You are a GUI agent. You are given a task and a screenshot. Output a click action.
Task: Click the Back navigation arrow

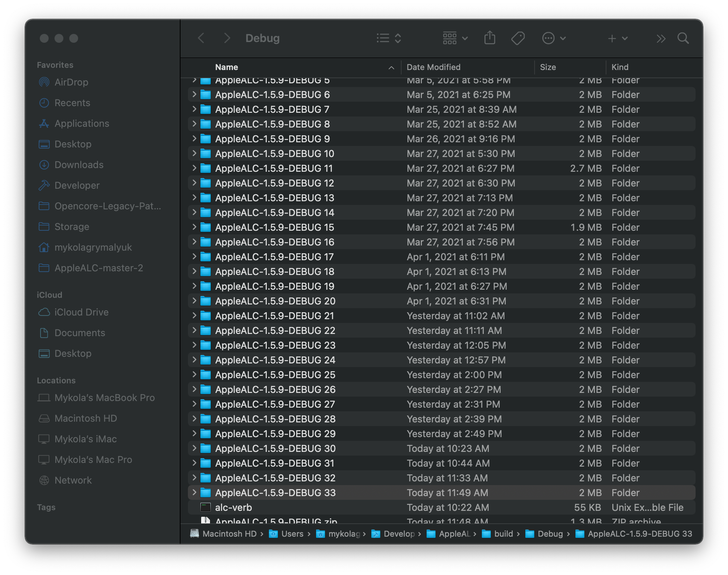click(x=201, y=38)
